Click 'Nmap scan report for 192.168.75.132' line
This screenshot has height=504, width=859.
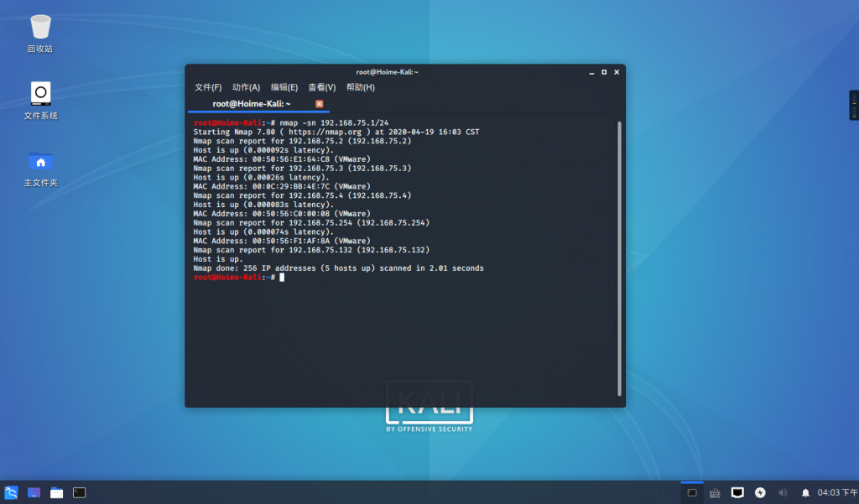tap(311, 250)
